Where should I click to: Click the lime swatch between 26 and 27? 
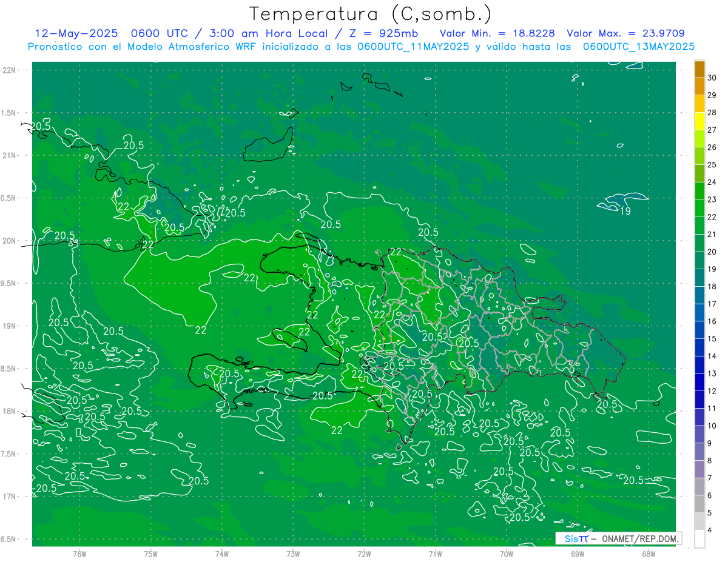pyautogui.click(x=699, y=139)
